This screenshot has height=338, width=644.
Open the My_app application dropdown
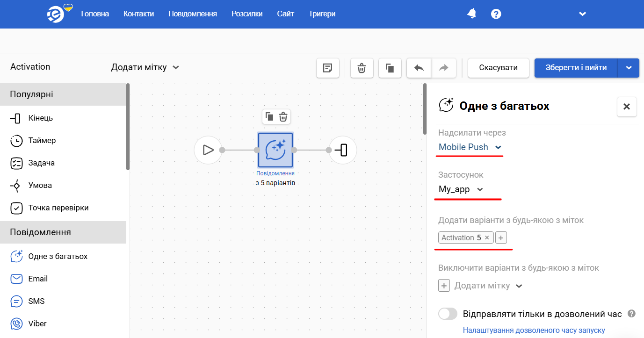pos(461,189)
